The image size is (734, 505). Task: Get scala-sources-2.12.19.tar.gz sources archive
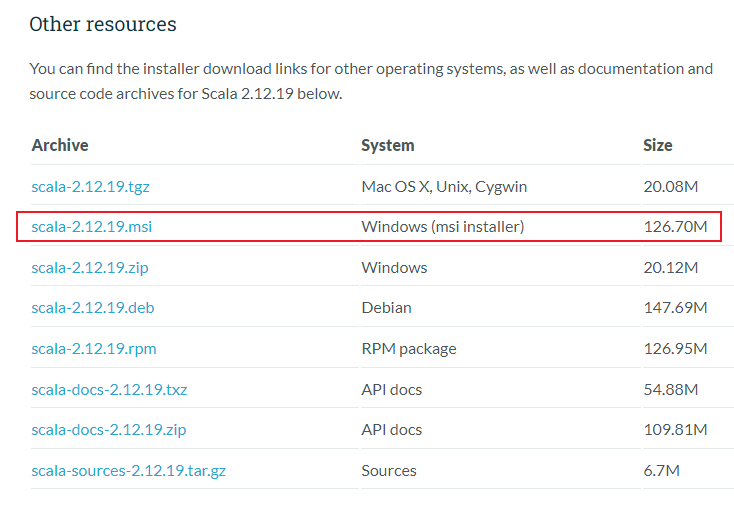click(x=128, y=470)
